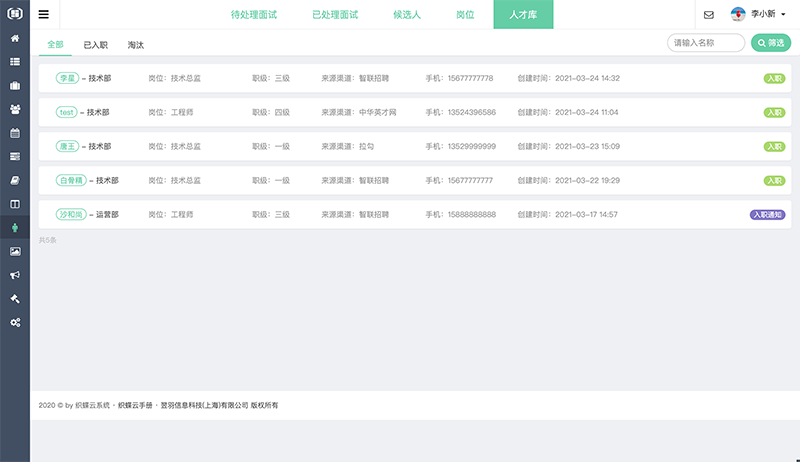Open candidate 李星's name tag
The height and width of the screenshot is (462, 800).
pos(67,78)
